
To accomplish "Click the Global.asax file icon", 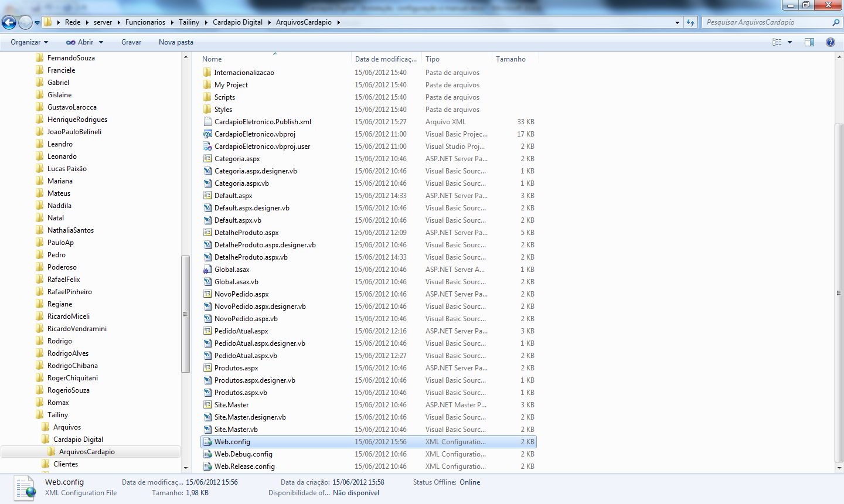I will [207, 270].
